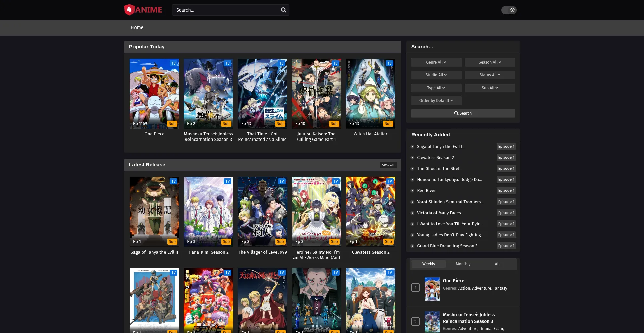Click the Adventure genre under One Piece

[x=481, y=288]
